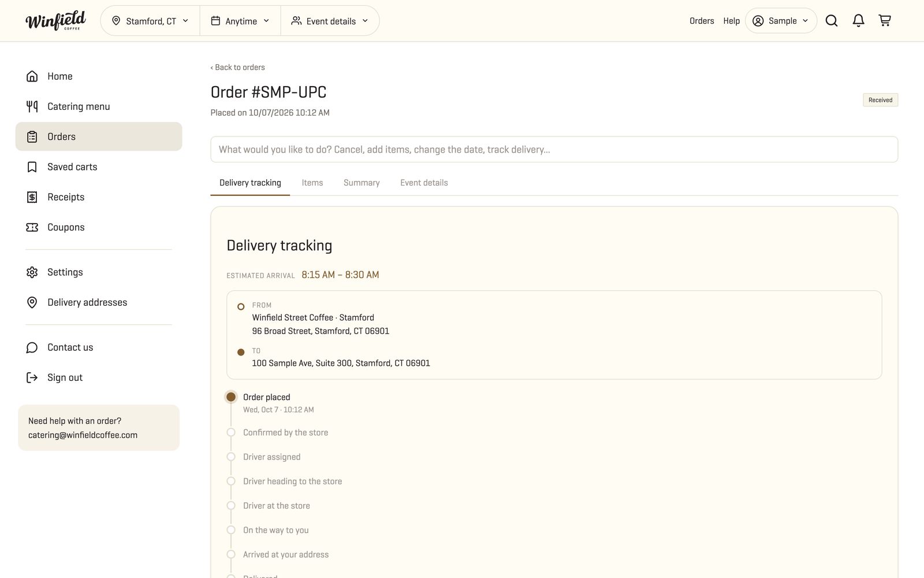The width and height of the screenshot is (924, 578).
Task: Open the Event details header dropdown
Action: point(330,21)
